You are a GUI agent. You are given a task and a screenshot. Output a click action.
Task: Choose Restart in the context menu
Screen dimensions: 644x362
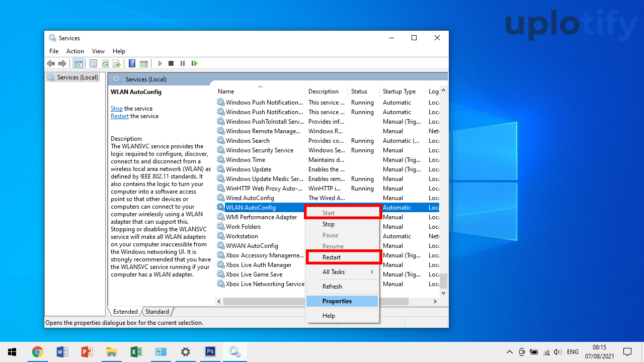[x=342, y=257]
